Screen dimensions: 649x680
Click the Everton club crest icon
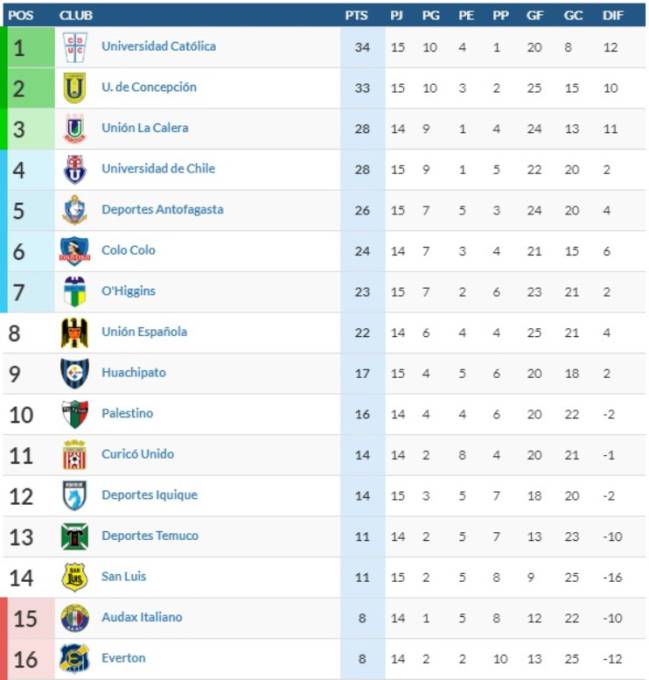pos(75,658)
